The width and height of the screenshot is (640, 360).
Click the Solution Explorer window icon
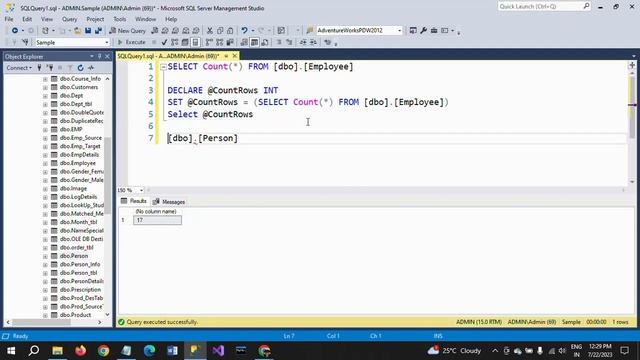(413, 31)
